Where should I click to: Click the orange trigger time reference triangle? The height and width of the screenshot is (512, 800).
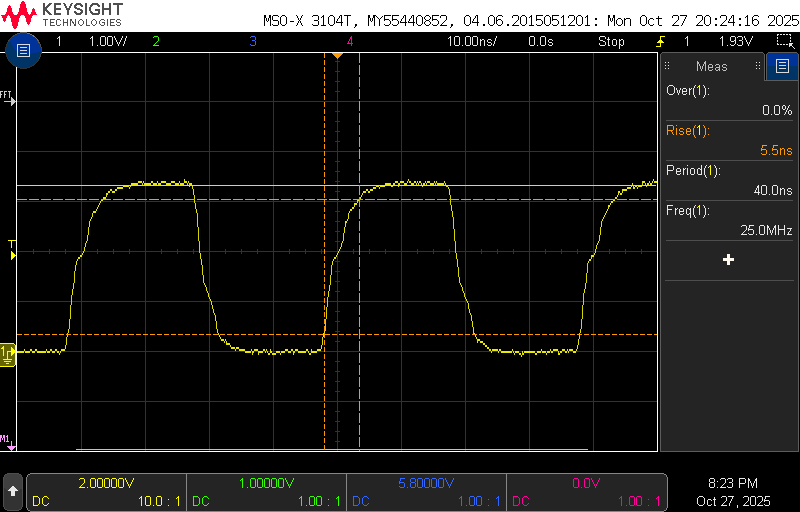338,55
